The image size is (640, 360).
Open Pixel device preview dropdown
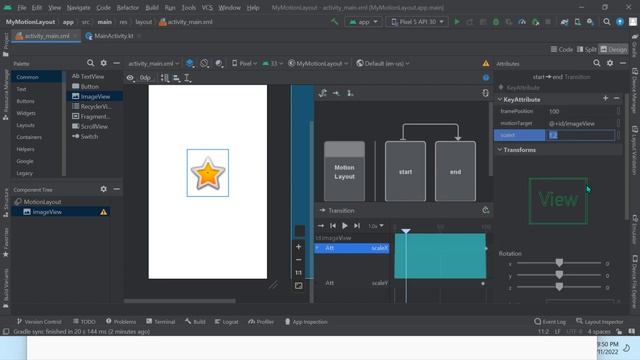click(x=244, y=63)
